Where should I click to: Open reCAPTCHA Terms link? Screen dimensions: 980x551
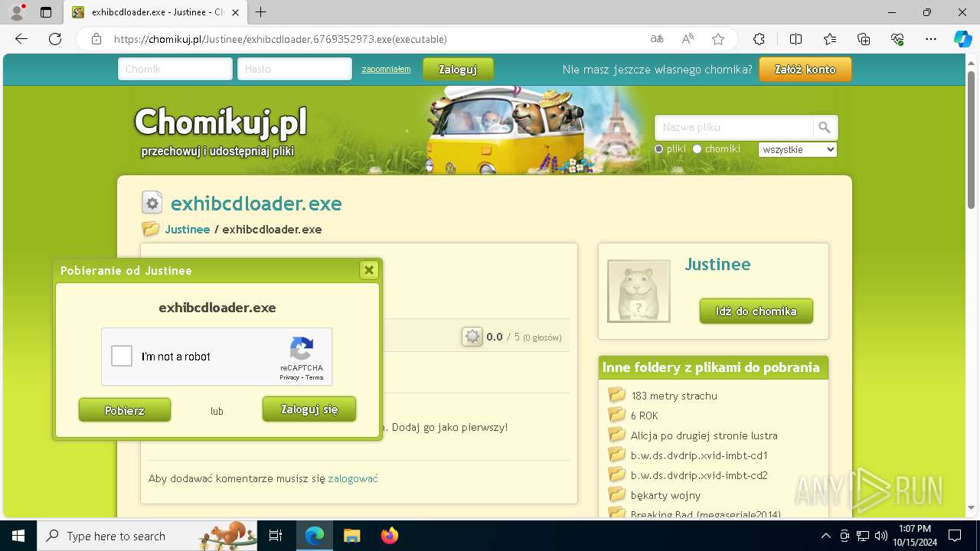tap(315, 377)
